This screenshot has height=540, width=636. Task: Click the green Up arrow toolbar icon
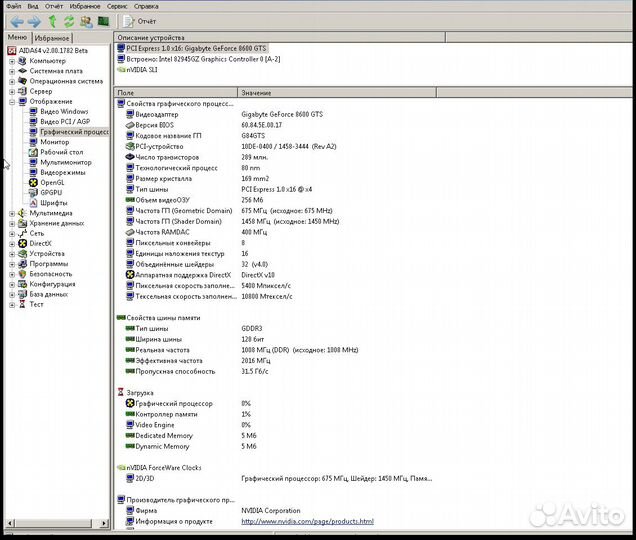coord(52,20)
